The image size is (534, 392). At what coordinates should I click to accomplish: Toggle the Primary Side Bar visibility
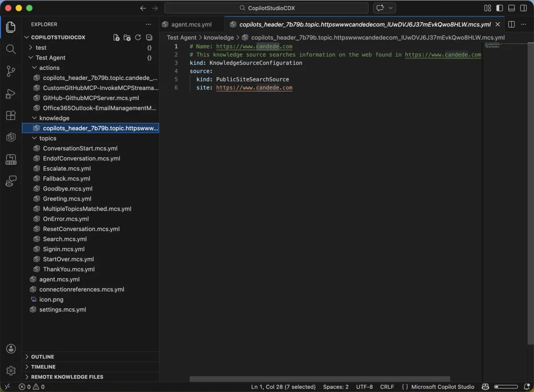click(499, 8)
